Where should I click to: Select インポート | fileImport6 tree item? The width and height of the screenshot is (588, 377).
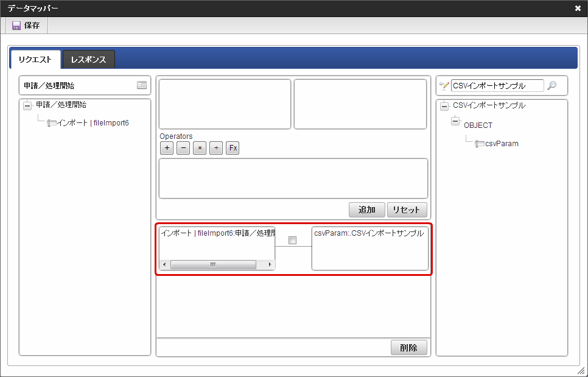point(93,123)
